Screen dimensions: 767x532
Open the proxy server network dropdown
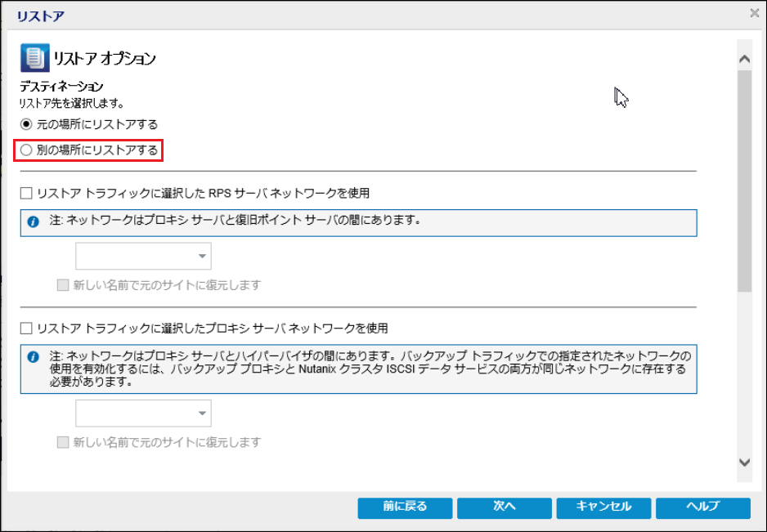[x=143, y=413]
